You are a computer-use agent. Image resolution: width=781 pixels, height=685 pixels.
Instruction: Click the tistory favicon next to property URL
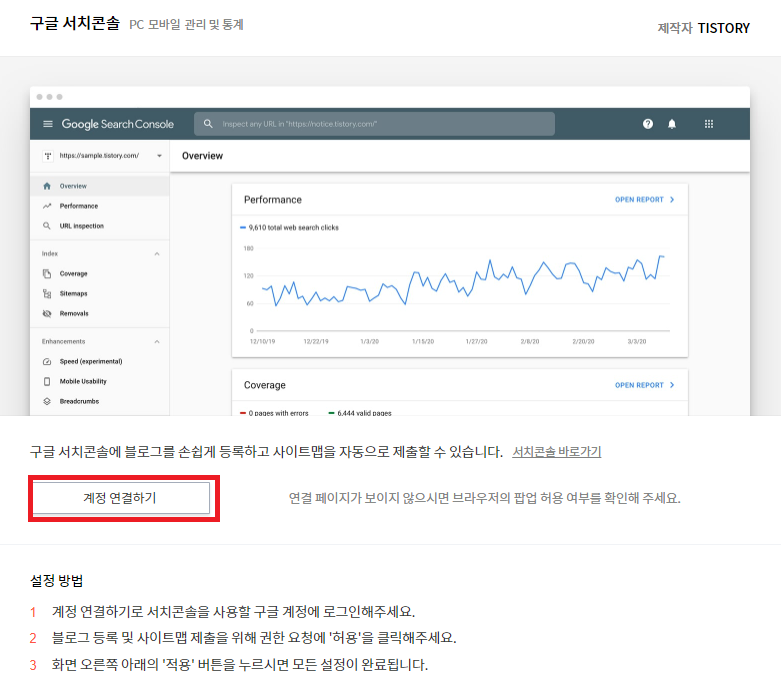(x=48, y=156)
